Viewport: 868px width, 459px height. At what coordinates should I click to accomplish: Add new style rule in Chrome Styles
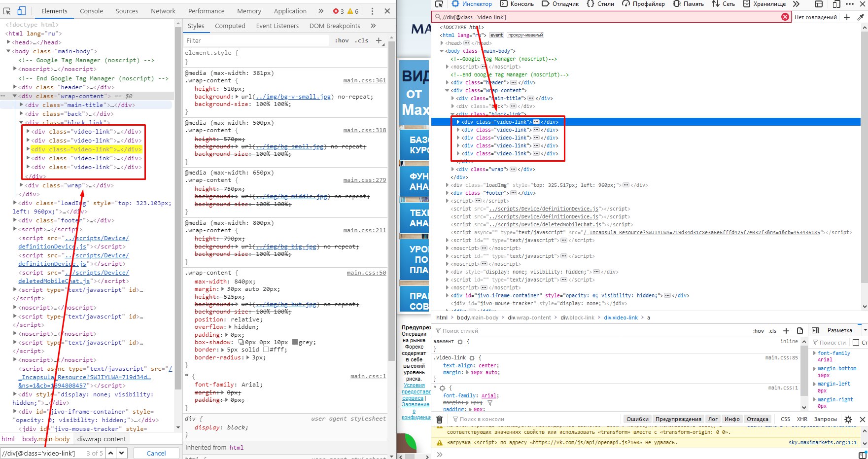(x=379, y=40)
